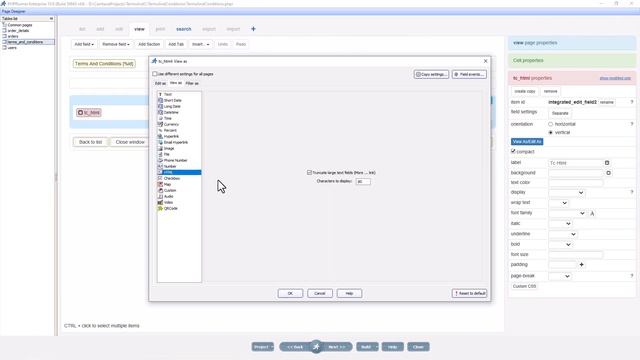Viewport: 640px width, 360px height.
Task: Open the page-break dropdown
Action: click(560, 276)
